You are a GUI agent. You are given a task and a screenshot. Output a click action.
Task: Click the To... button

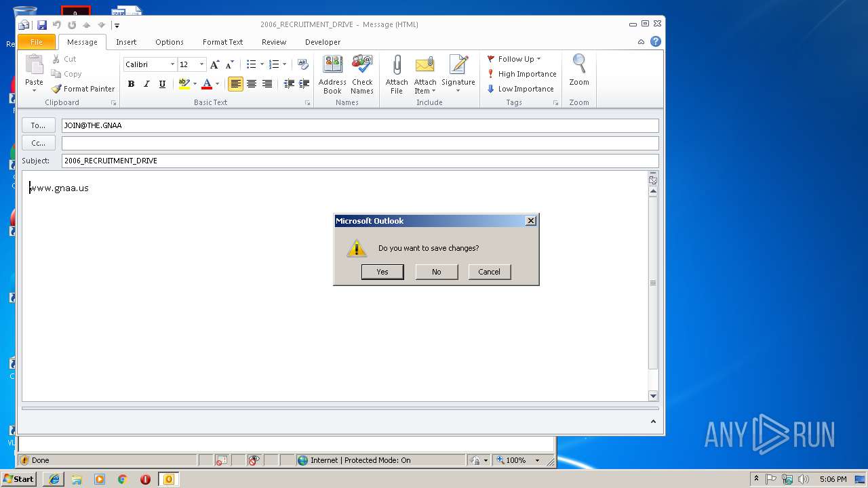[39, 125]
